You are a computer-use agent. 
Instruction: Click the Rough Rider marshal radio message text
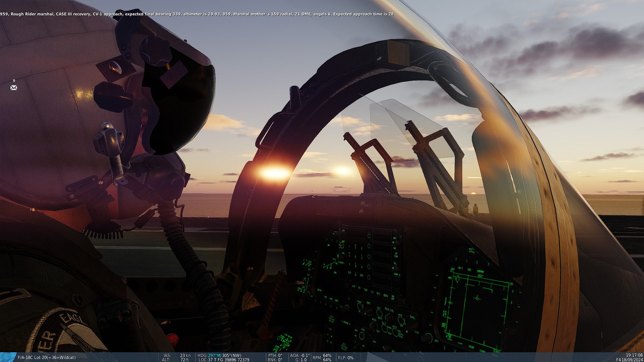197,14
